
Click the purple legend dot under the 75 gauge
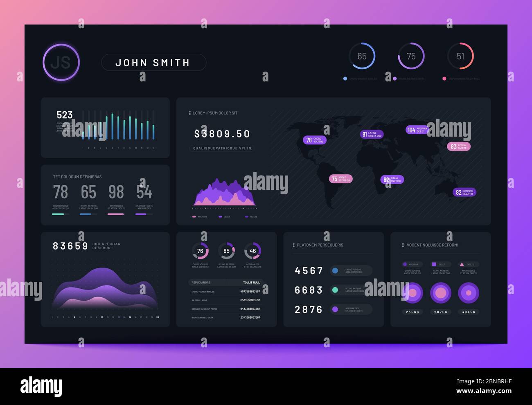(395, 79)
